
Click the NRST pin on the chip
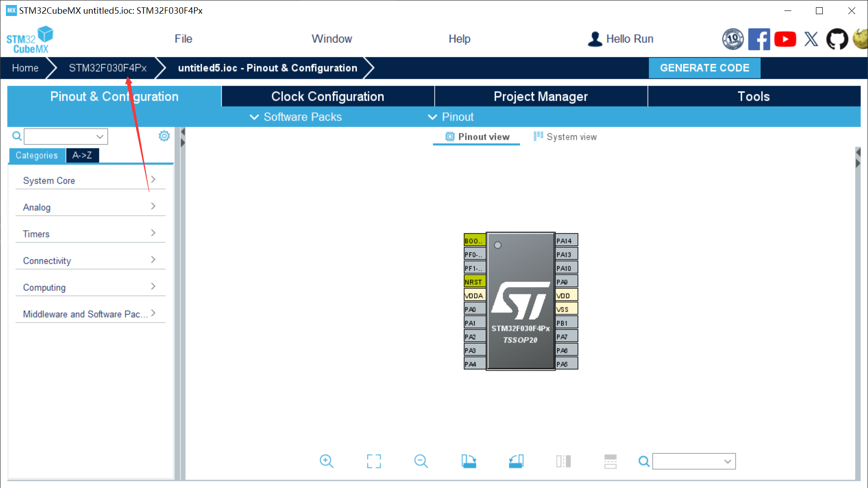(x=475, y=281)
